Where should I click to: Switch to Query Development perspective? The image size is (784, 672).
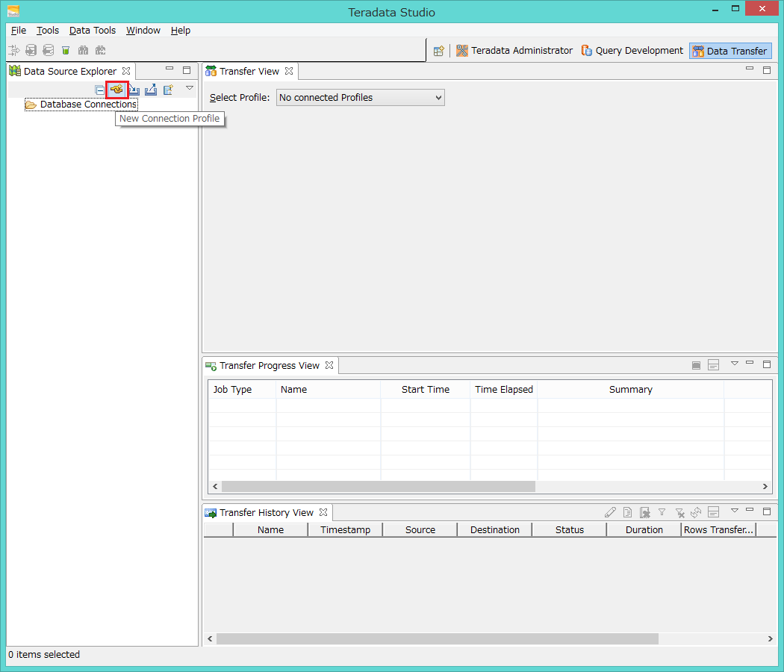632,51
